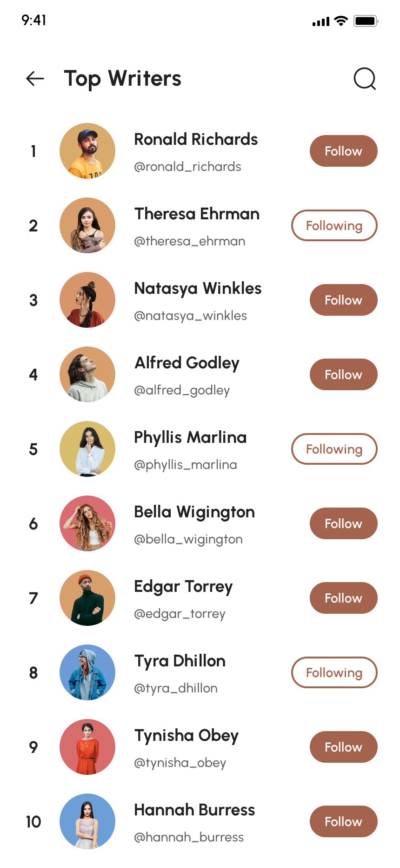This screenshot has width=400, height=868.
Task: Follow Bella Wigington
Action: 343,523
